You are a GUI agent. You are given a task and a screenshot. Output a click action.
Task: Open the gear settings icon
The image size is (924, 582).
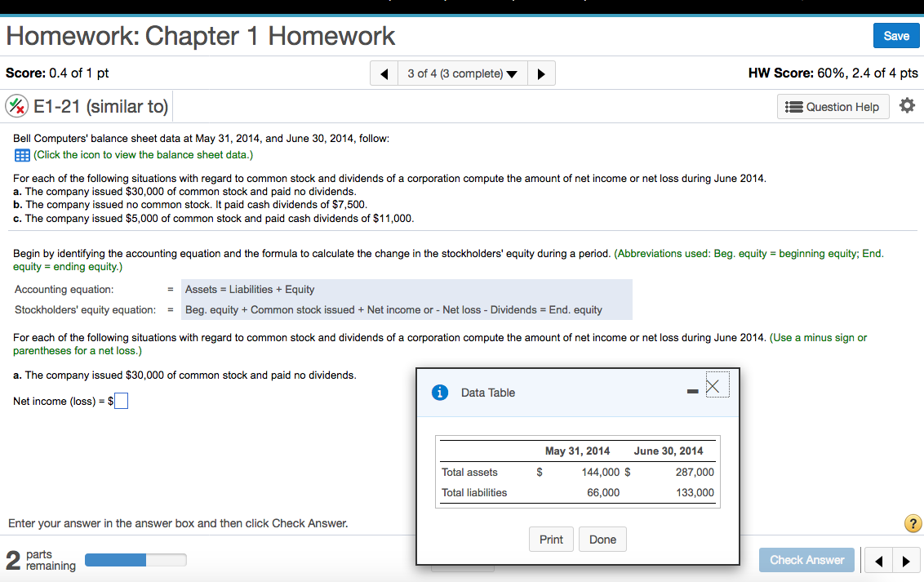click(x=907, y=104)
